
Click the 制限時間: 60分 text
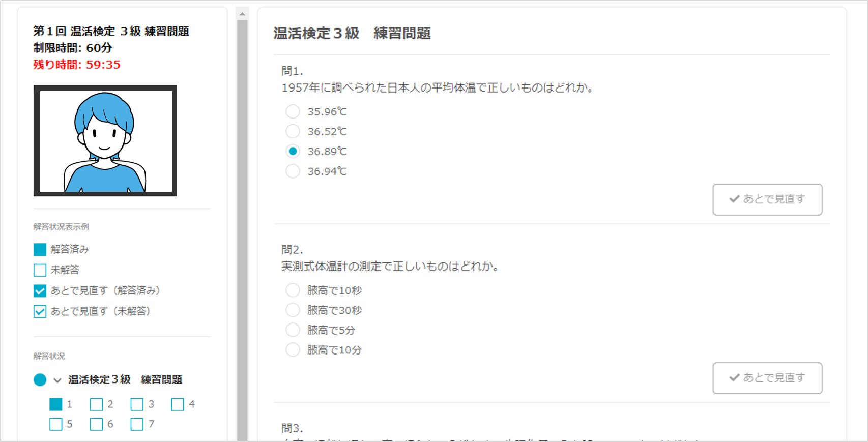pyautogui.click(x=73, y=48)
